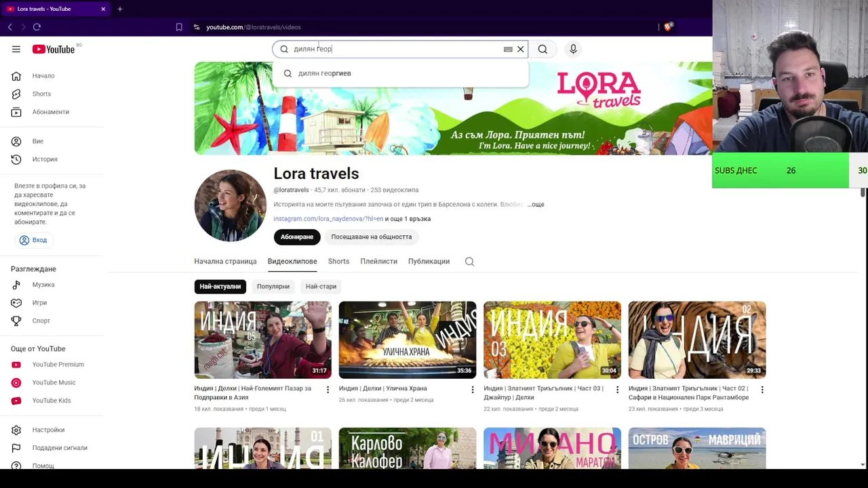
Task: Select Популярни sort chip
Action: [x=273, y=286]
